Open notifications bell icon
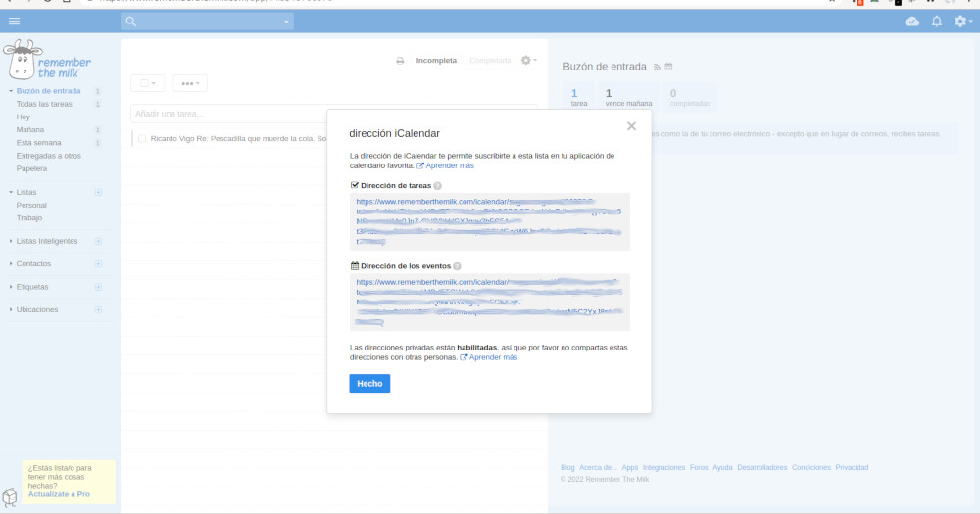The width and height of the screenshot is (980, 514). point(936,22)
